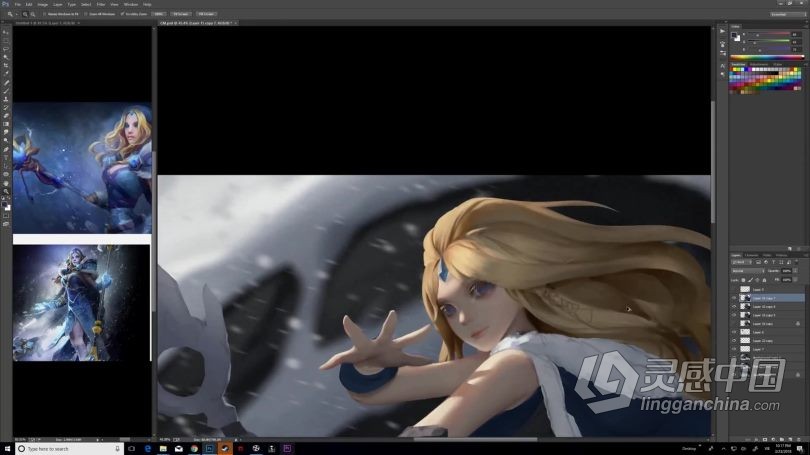Open the Opacity value dropdown arrow
Viewport: 810px width, 455px height.
point(796,271)
